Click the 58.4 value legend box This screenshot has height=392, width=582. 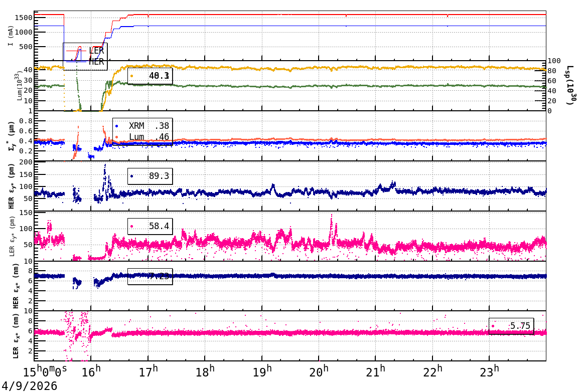click(x=150, y=226)
